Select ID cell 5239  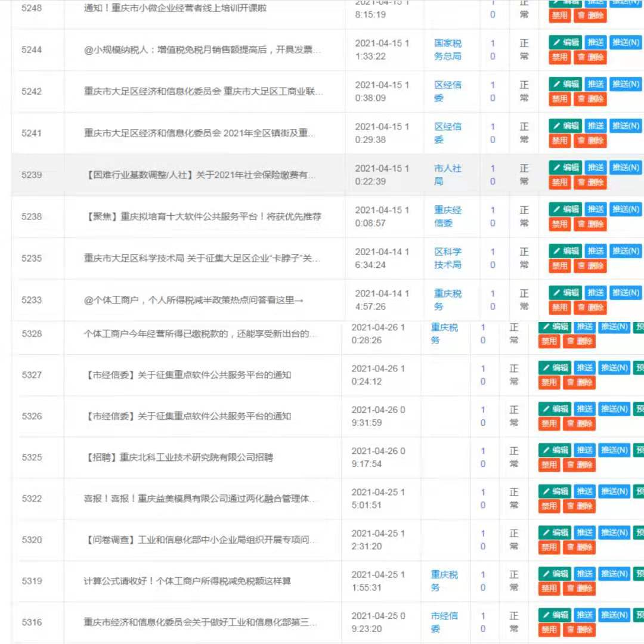click(x=32, y=175)
